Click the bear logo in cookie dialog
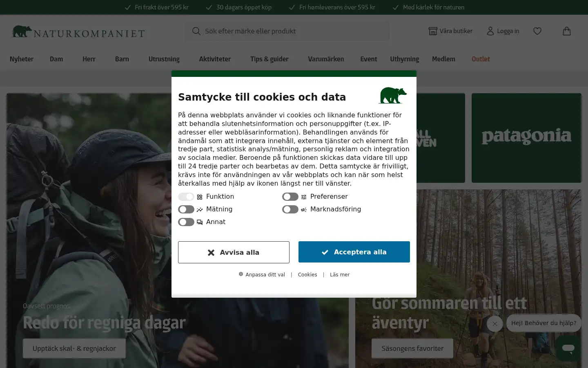588x368 pixels. (392, 96)
